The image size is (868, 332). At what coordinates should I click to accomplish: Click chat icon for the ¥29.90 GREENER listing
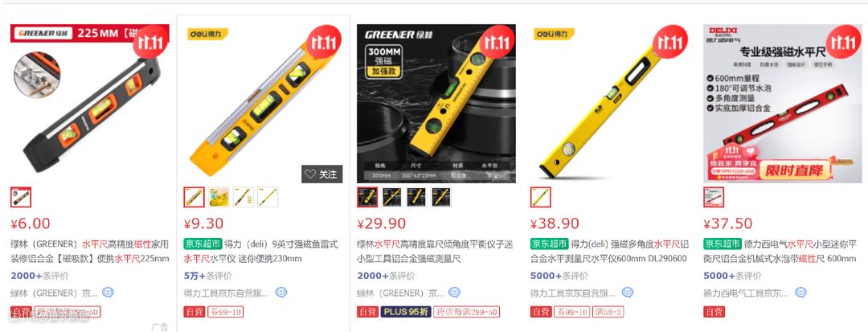[x=454, y=293]
